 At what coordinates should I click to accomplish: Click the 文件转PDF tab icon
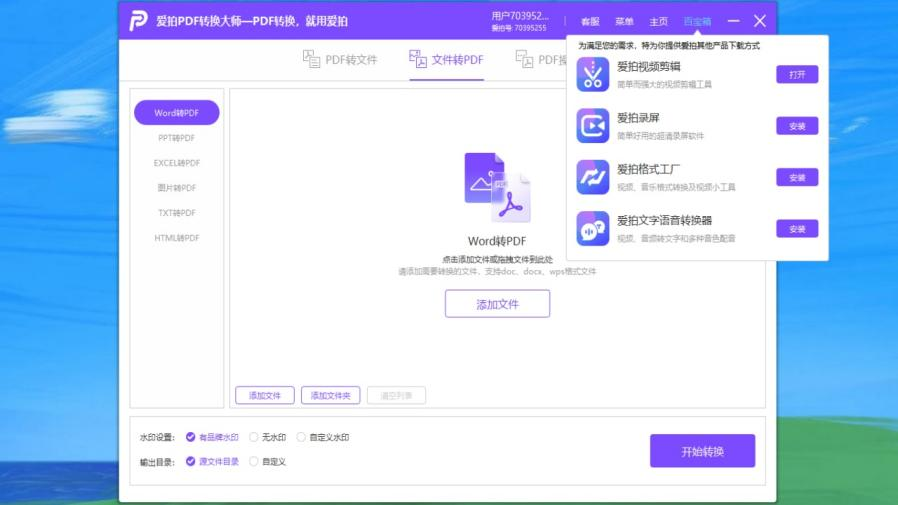pos(418,59)
